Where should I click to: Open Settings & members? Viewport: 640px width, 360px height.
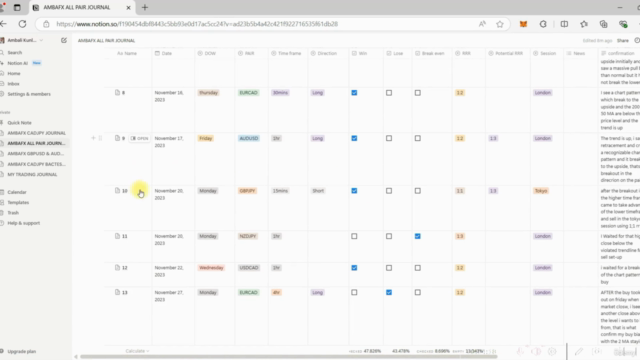[29, 94]
